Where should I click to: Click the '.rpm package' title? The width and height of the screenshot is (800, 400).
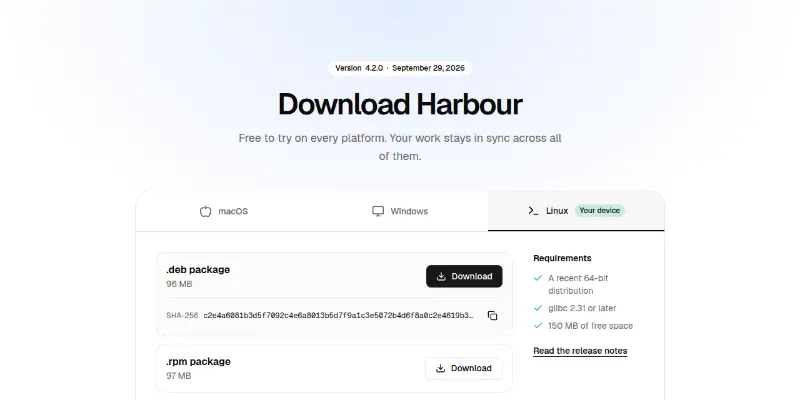coord(198,362)
